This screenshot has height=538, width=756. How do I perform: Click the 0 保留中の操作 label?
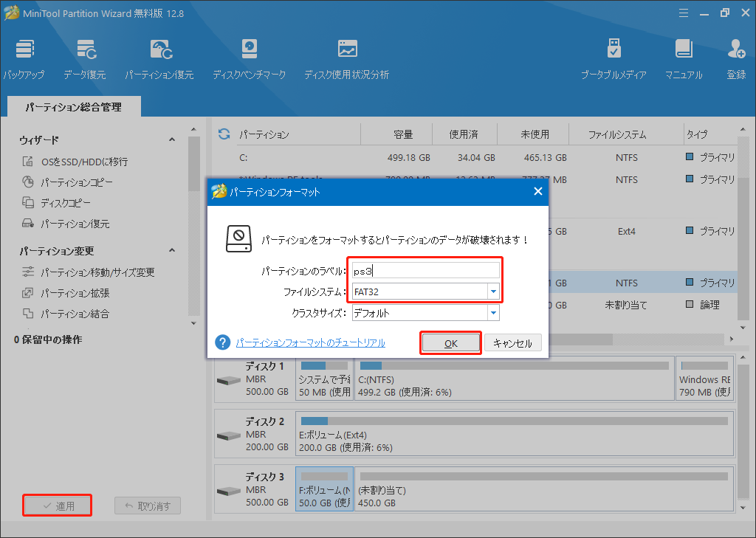(48, 340)
